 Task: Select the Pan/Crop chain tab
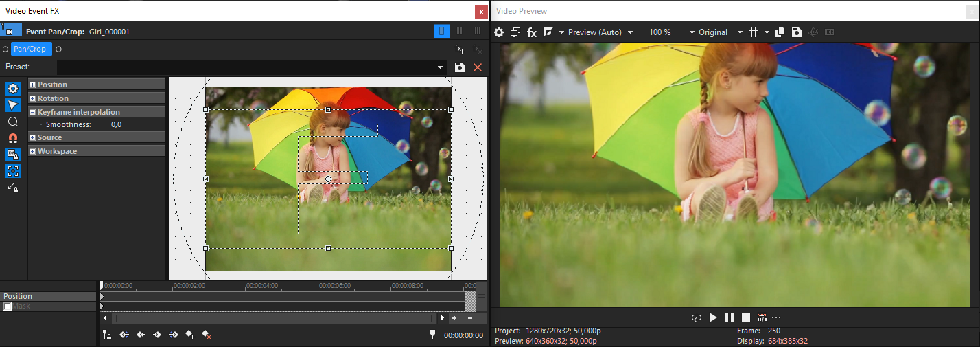pyautogui.click(x=30, y=49)
